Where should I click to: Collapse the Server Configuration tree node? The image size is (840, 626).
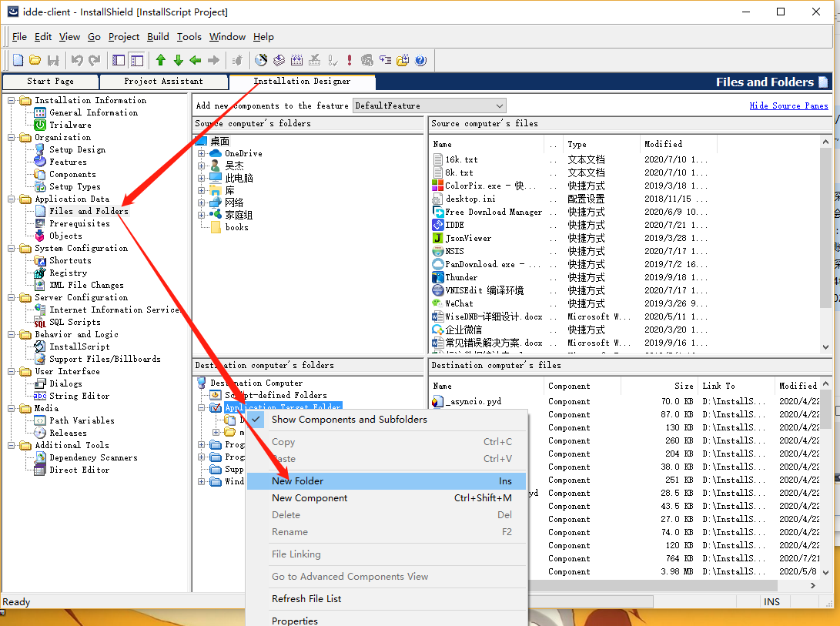pos(12,297)
